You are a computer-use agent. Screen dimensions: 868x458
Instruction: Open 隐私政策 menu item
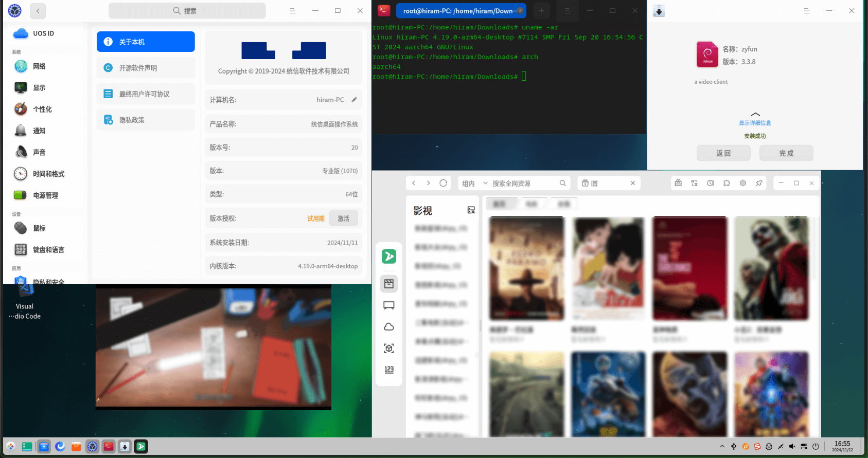tap(146, 120)
